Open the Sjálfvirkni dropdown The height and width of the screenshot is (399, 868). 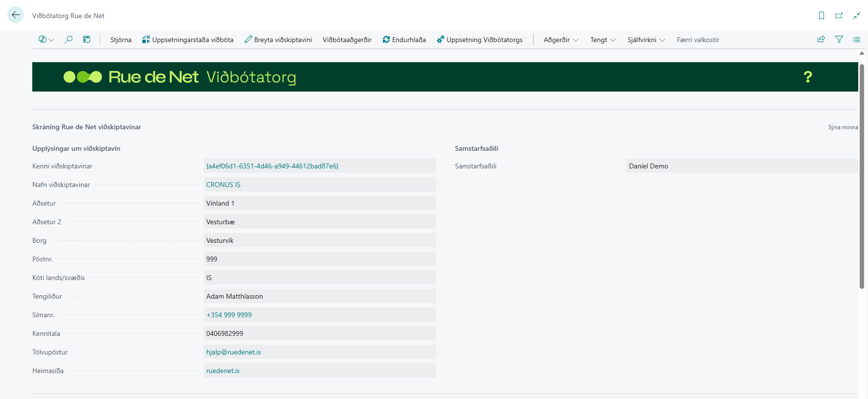coord(646,40)
